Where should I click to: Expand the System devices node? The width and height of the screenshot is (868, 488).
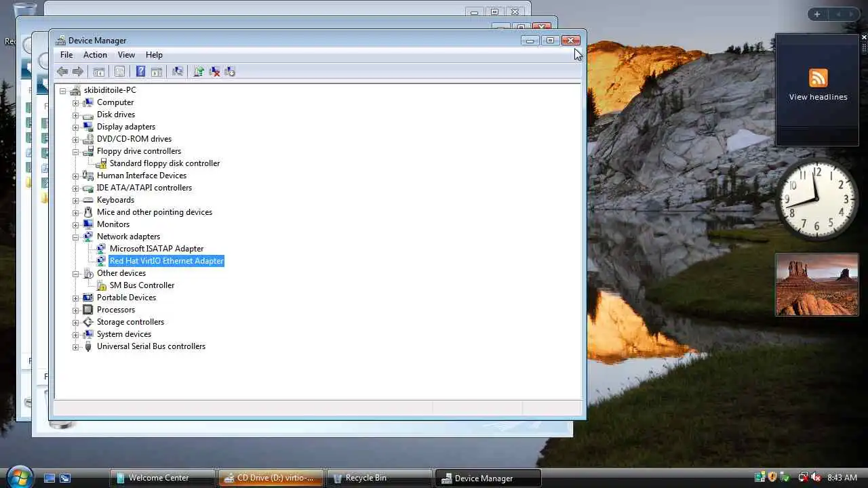coord(76,335)
